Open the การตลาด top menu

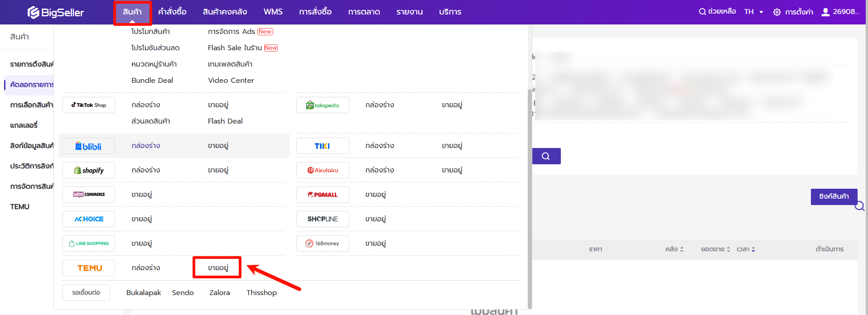pos(364,12)
